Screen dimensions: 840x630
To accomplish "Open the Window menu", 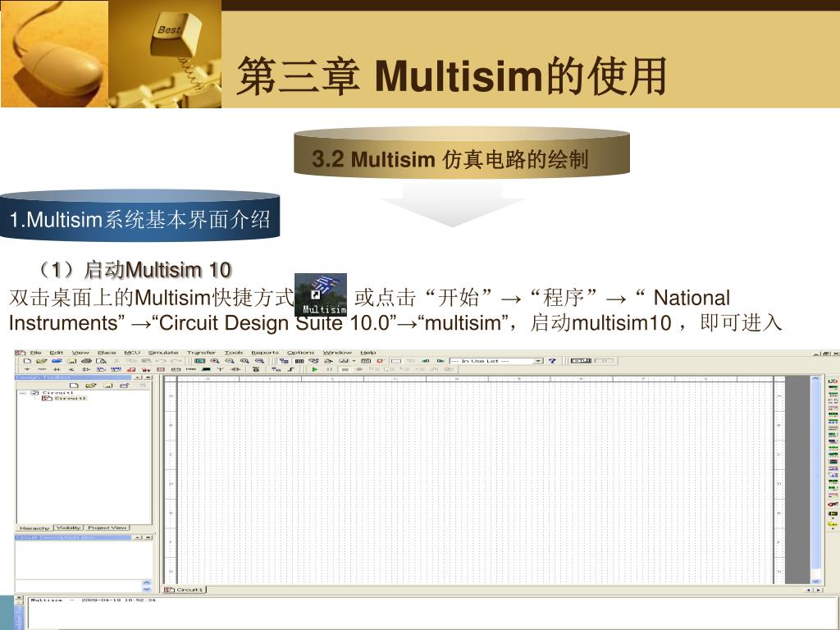I will (x=337, y=353).
